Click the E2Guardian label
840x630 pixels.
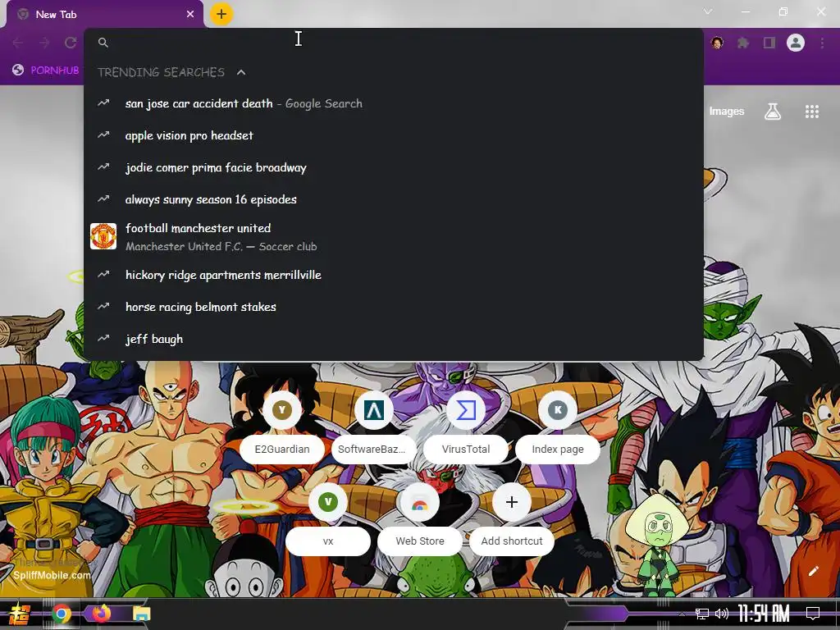tap(282, 450)
